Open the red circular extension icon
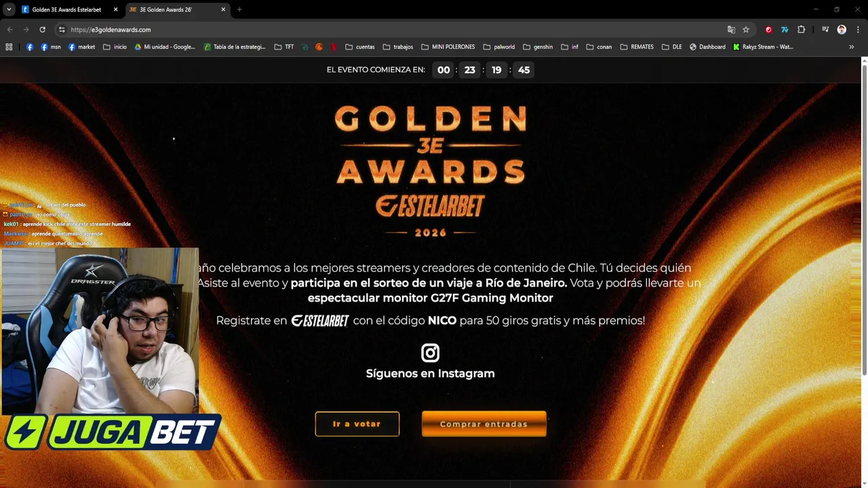Screen dimensions: 868x488 [768, 30]
